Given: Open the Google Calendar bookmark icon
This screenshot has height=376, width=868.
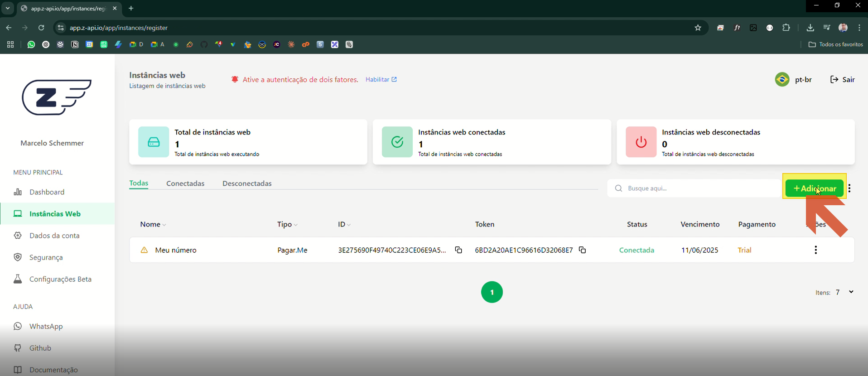Looking at the screenshot, I should [89, 44].
